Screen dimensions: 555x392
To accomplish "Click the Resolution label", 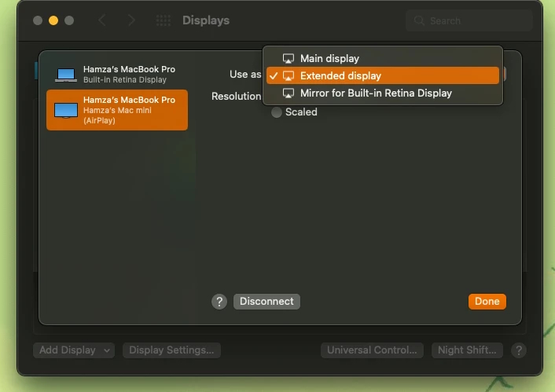I will pyautogui.click(x=236, y=96).
